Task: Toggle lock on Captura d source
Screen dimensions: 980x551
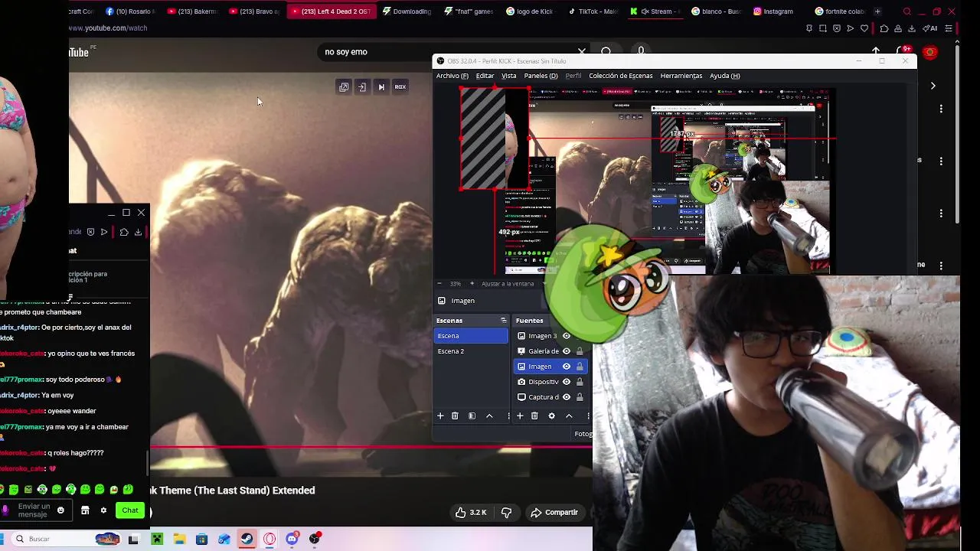Action: pos(580,397)
